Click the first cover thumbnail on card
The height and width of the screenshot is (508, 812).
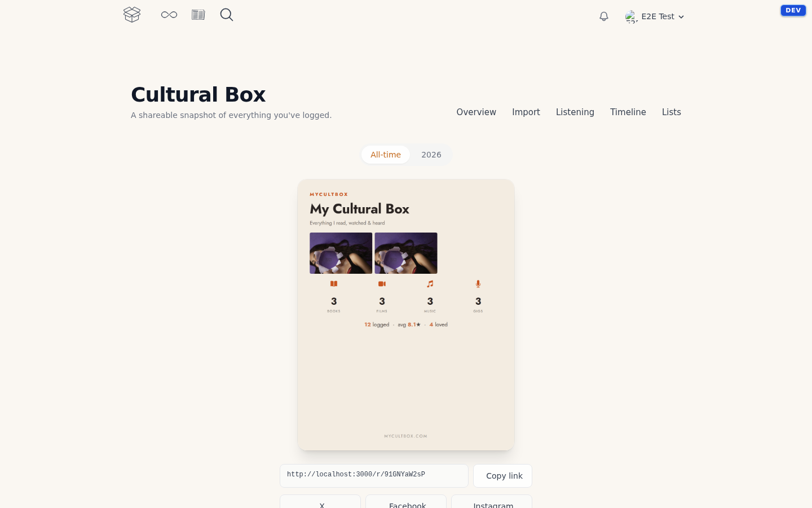[x=341, y=253]
